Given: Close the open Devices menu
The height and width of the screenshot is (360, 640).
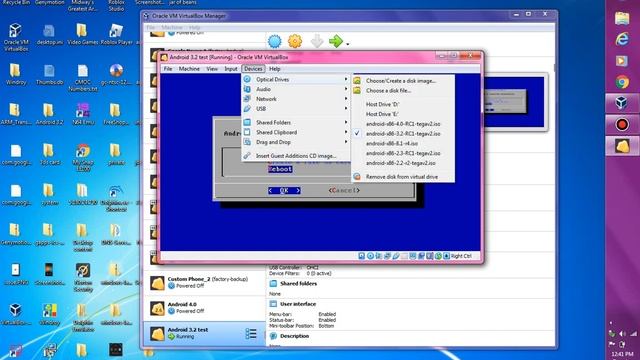Looking at the screenshot, I should tap(253, 69).
